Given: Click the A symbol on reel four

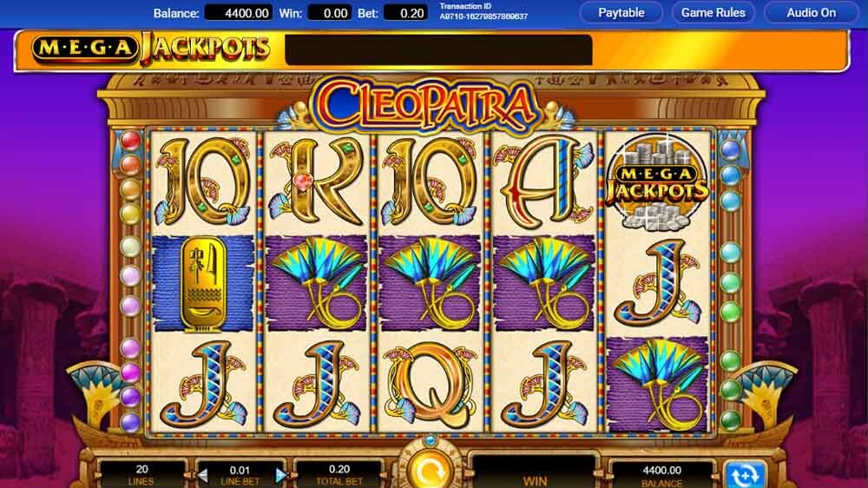Looking at the screenshot, I should [543, 181].
